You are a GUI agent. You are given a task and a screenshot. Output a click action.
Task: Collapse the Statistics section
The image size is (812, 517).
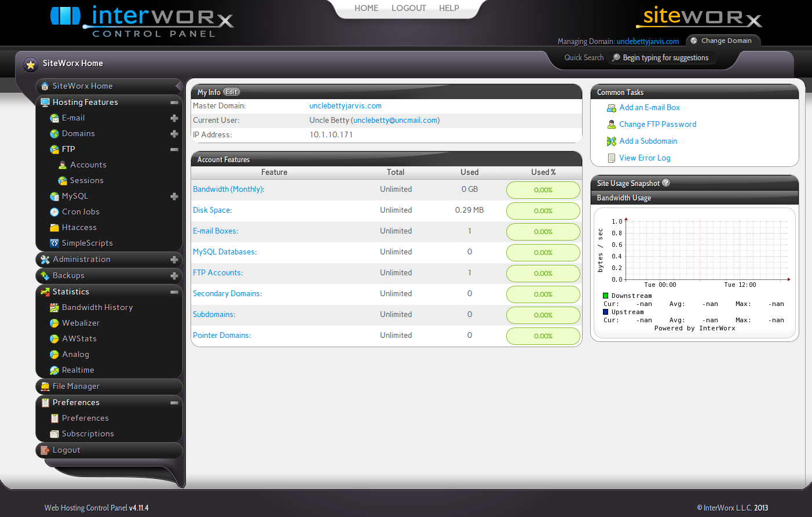174,292
